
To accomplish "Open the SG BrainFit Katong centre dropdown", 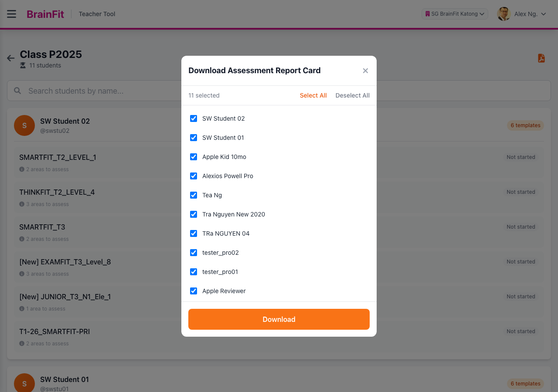I will pyautogui.click(x=455, y=14).
